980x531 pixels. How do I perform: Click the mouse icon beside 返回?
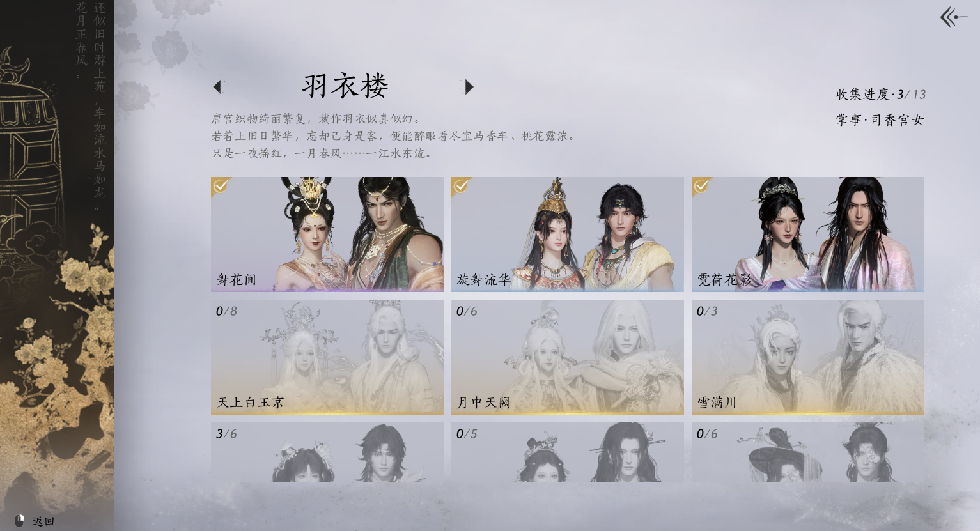coord(19,521)
